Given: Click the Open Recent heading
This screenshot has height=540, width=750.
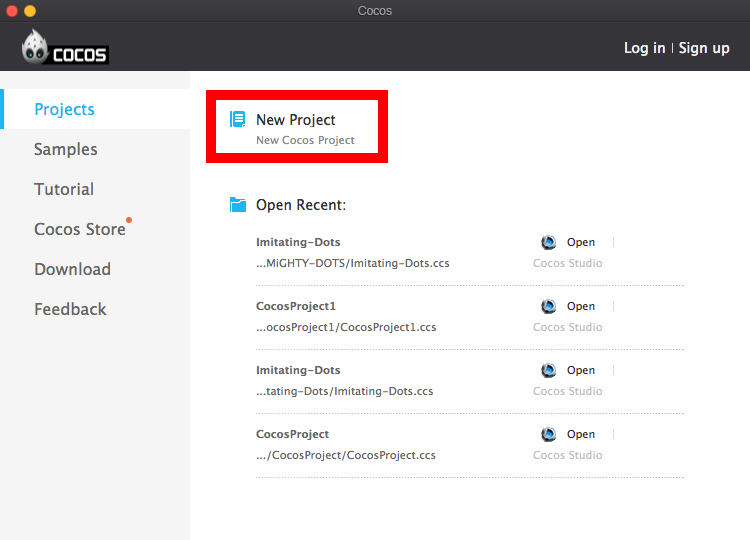Looking at the screenshot, I should [301, 205].
